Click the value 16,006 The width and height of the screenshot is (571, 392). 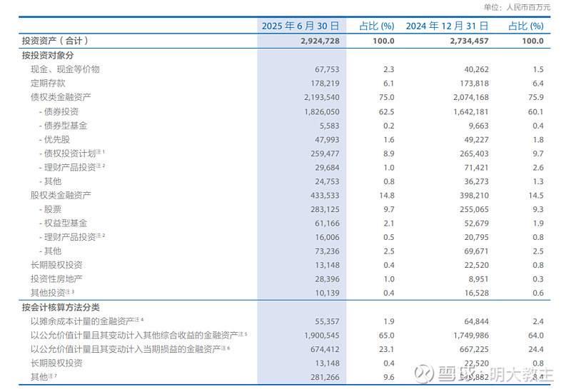327,237
